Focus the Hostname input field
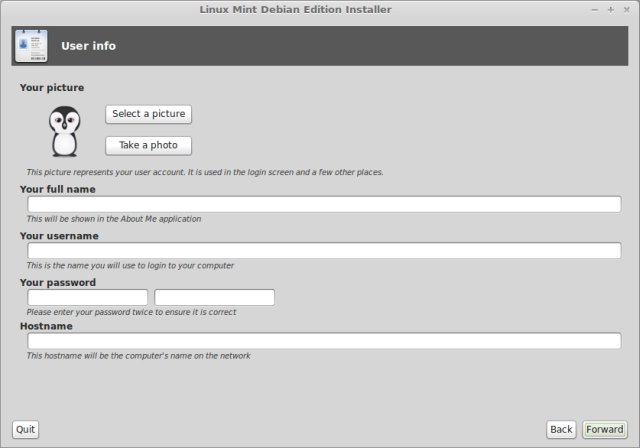This screenshot has width=640, height=448. 324,341
